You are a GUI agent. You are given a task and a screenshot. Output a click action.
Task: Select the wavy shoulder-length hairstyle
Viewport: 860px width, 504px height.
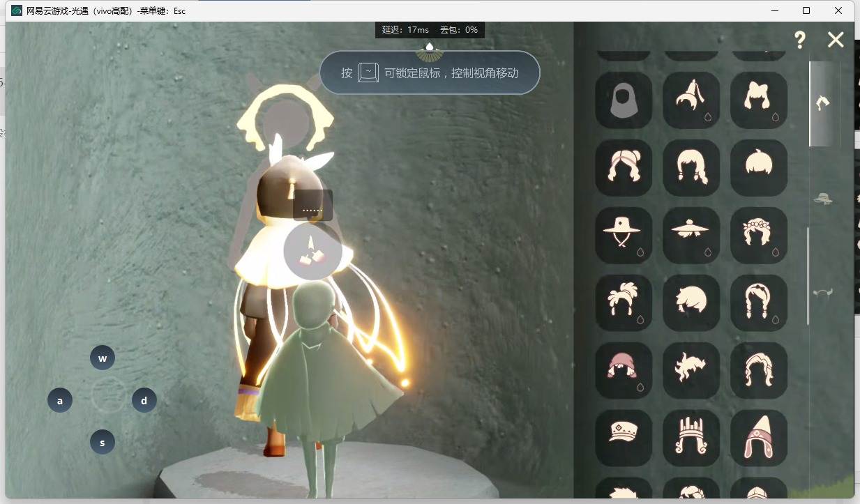tap(691, 168)
